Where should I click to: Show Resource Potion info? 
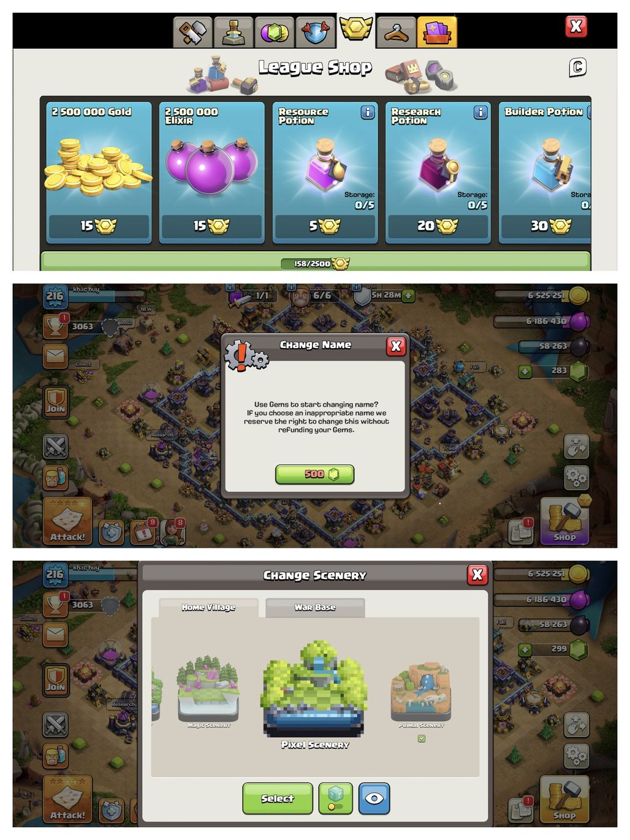pos(368,112)
